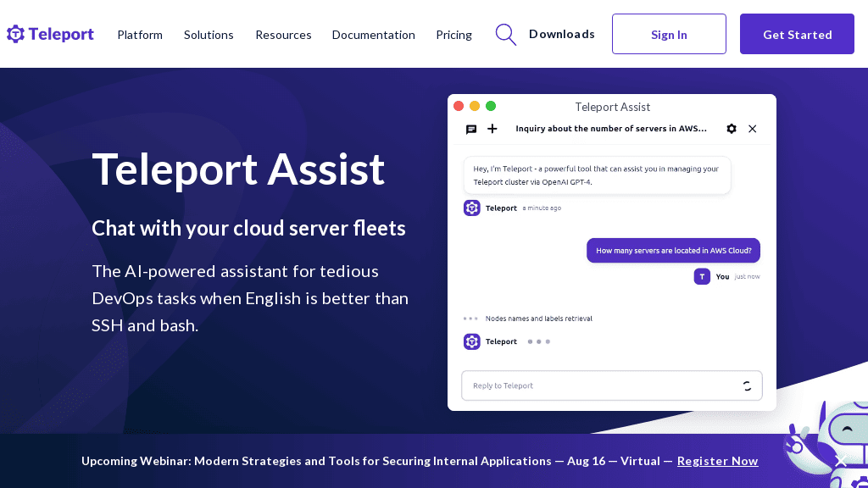Open the chat conversations list icon
Viewport: 868px width, 488px height.
471,129
